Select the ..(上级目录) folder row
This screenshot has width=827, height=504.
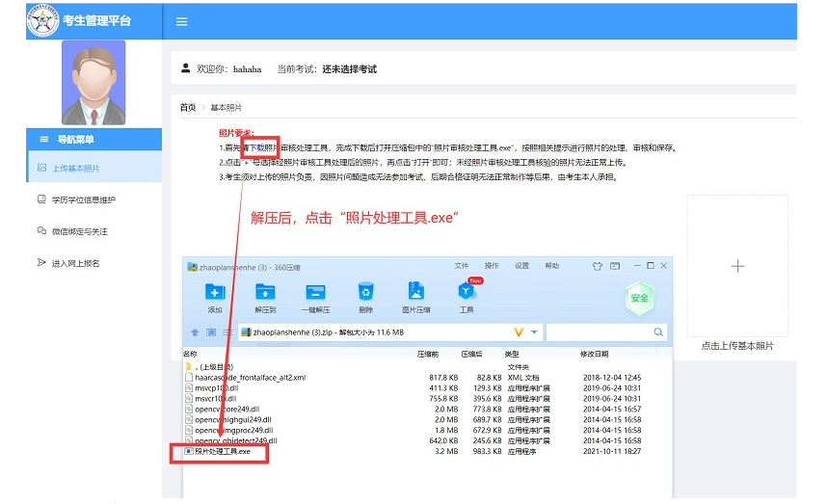click(x=427, y=367)
